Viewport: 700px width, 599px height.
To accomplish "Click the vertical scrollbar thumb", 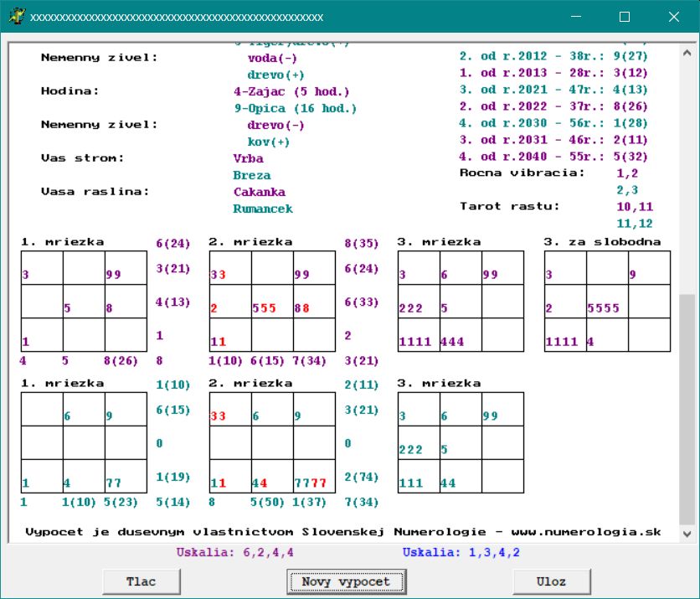I will [687, 409].
